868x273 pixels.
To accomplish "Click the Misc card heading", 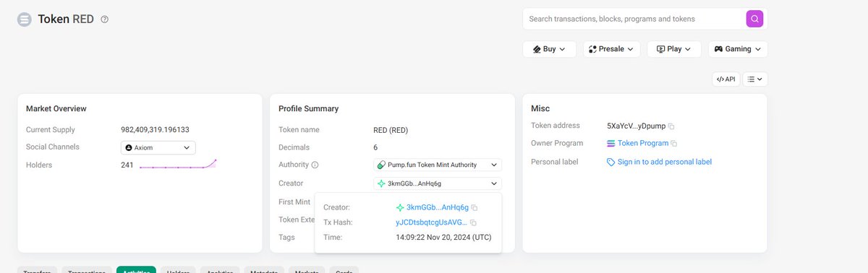I will 540,108.
